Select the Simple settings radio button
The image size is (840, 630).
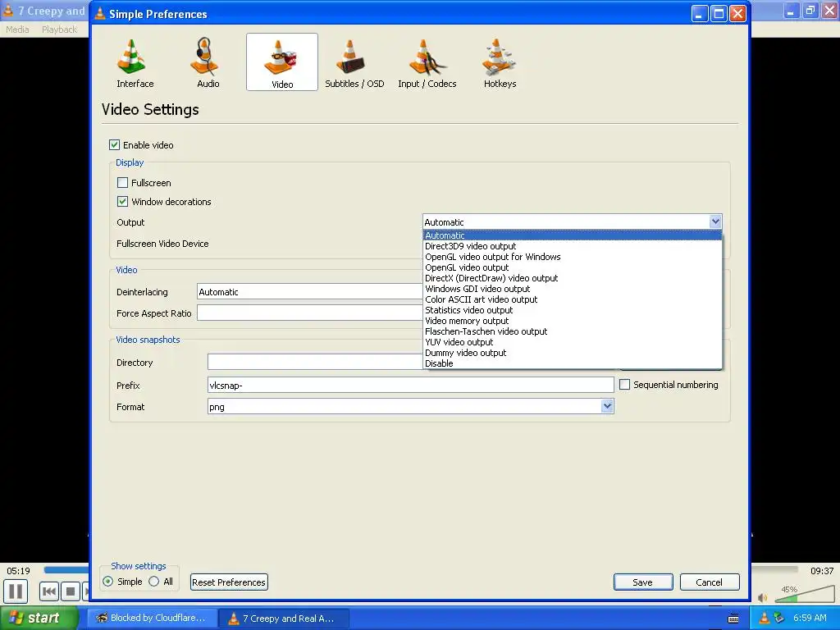(108, 582)
